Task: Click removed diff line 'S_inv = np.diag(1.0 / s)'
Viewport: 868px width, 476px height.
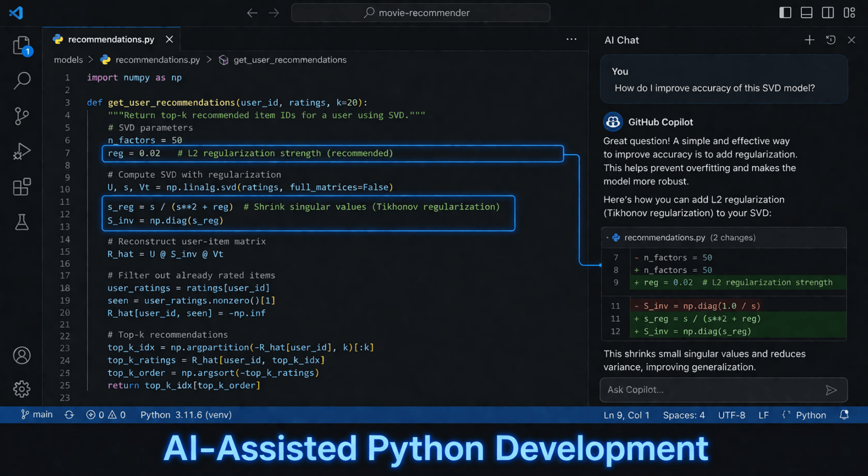Action: [738, 305]
